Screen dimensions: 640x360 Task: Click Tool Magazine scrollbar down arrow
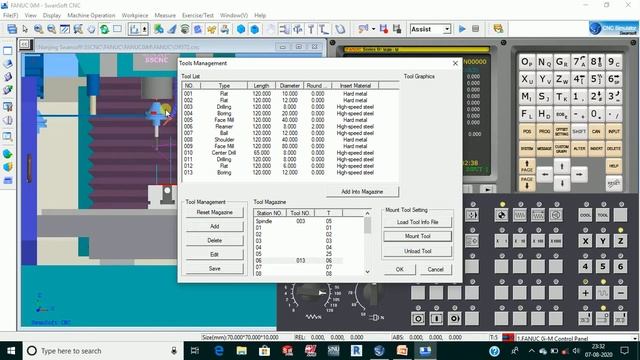pyautogui.click(x=367, y=271)
